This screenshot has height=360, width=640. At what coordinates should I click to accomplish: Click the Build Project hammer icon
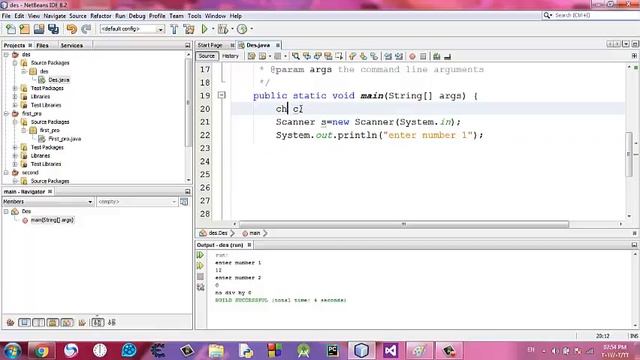coord(174,29)
